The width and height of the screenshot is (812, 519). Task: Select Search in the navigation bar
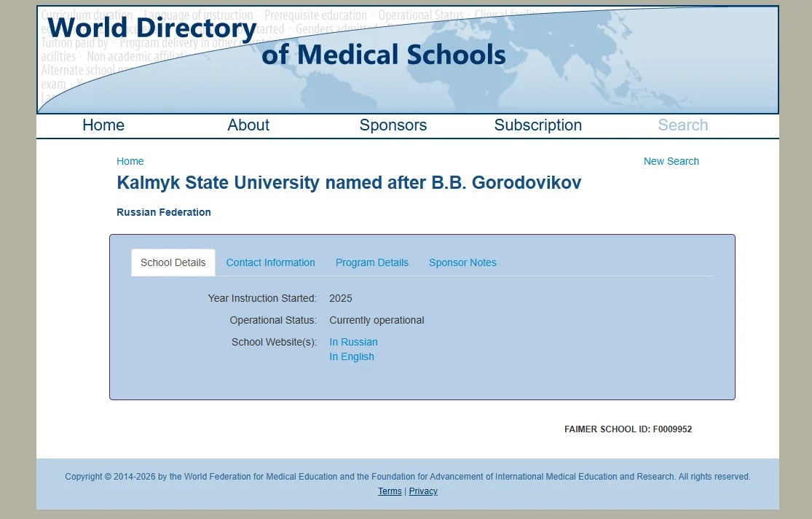click(682, 125)
